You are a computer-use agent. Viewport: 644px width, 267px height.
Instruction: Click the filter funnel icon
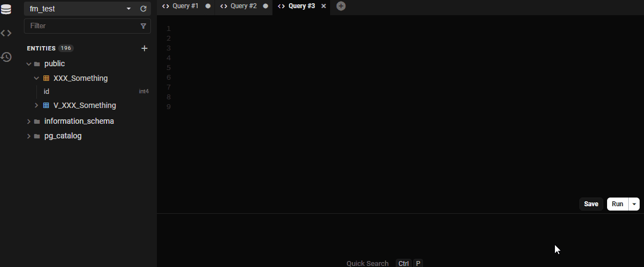click(x=143, y=26)
